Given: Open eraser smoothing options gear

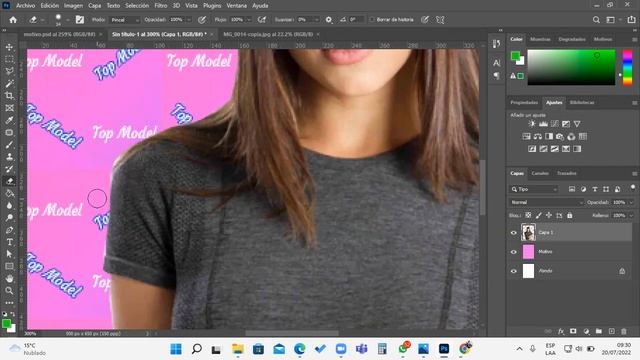Looking at the screenshot, I should [x=329, y=20].
